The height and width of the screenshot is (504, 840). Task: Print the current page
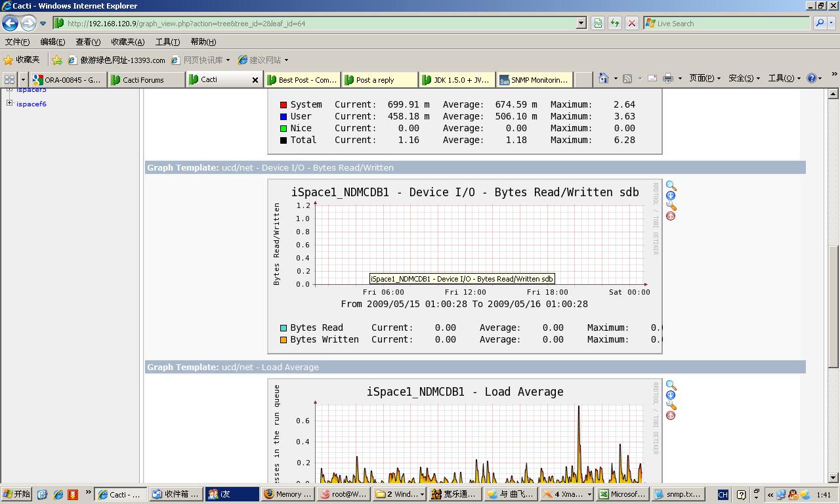coord(668,78)
